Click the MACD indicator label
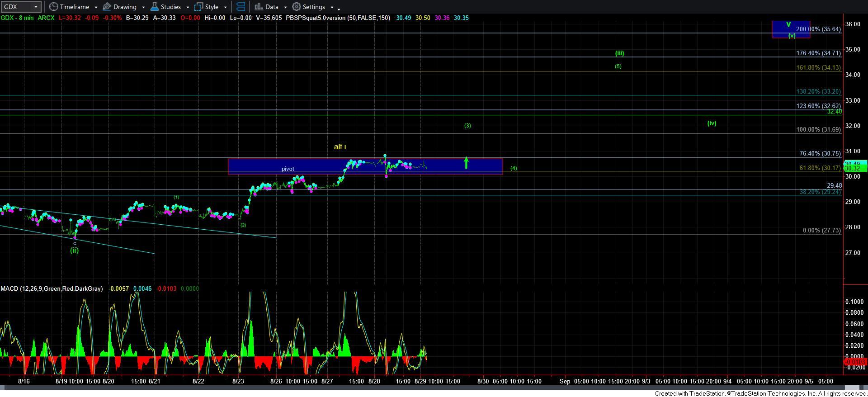This screenshot has height=397, width=868. [x=52, y=288]
